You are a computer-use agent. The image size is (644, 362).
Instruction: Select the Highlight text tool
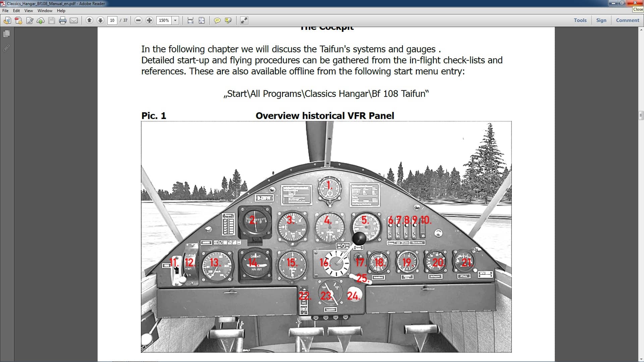(228, 20)
